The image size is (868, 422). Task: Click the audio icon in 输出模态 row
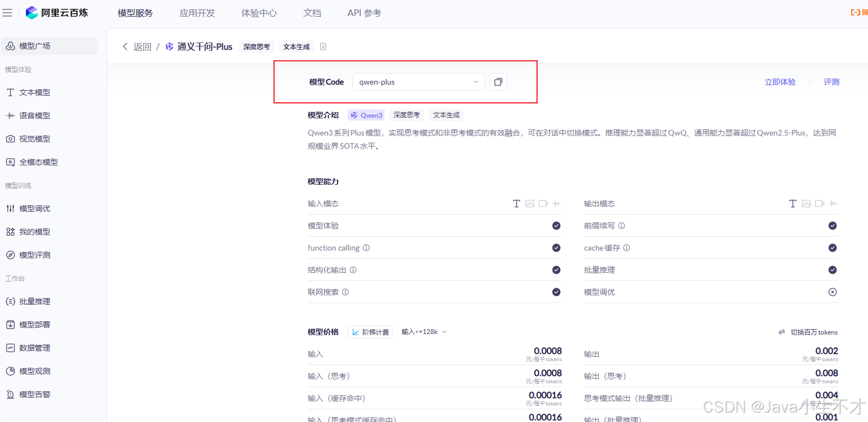pos(833,204)
